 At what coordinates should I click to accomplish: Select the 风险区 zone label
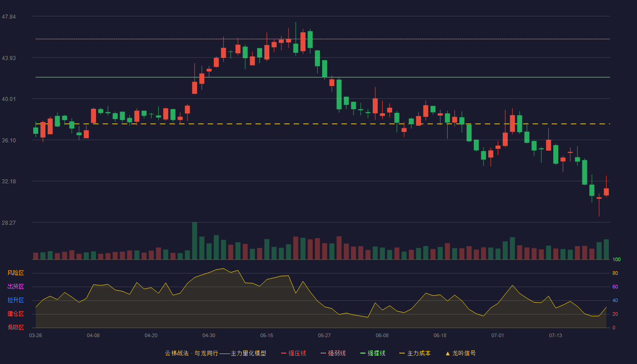15,273
